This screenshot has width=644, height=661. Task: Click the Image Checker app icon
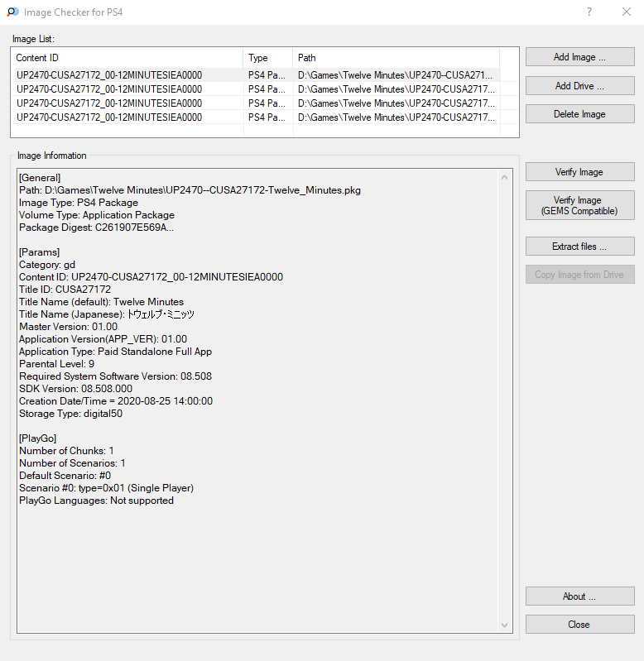12,12
